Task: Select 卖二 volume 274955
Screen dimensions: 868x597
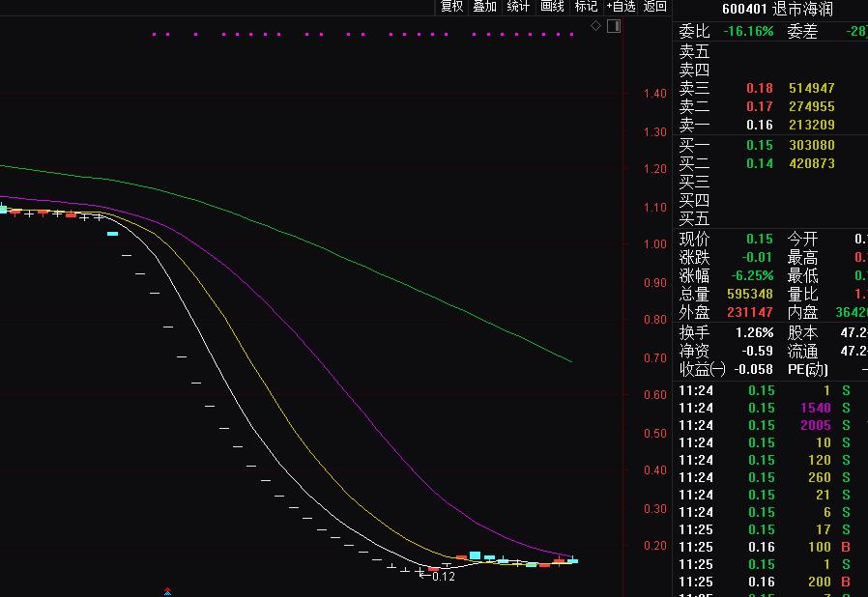Action: tap(812, 106)
